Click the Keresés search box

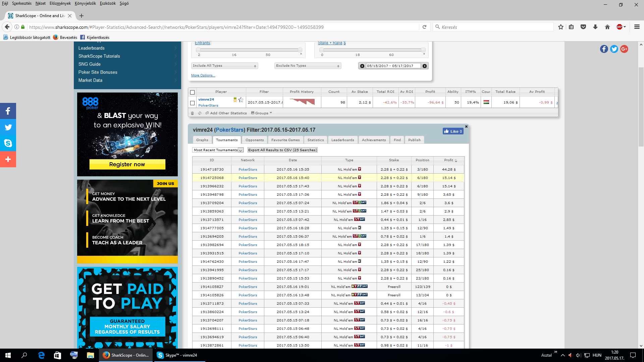click(493, 27)
